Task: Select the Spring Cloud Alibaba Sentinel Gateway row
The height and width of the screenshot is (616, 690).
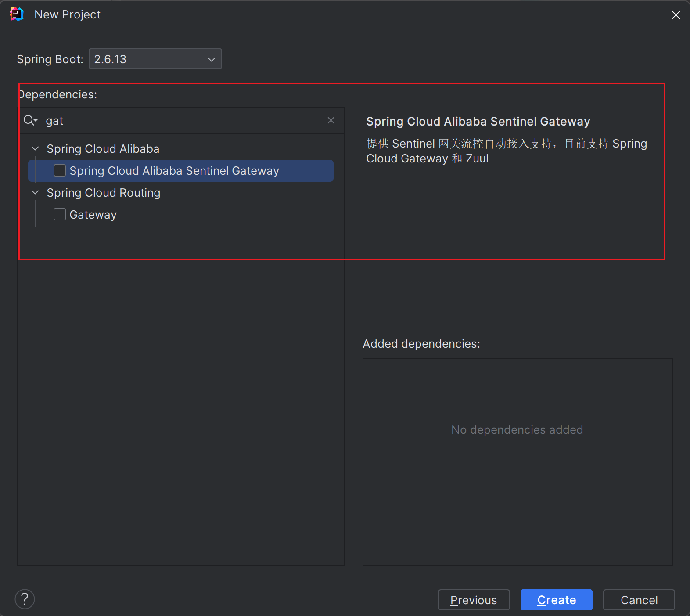Action: pos(181,171)
